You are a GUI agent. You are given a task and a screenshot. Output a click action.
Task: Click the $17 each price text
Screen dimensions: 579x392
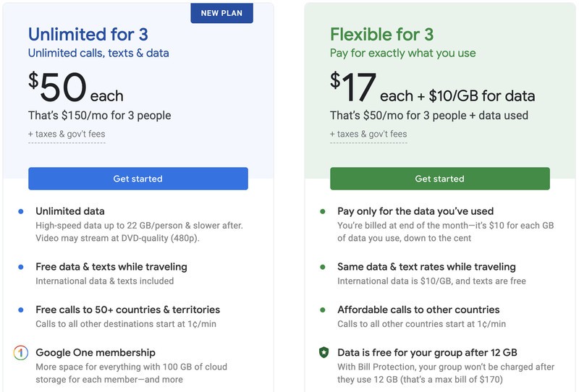click(x=432, y=88)
